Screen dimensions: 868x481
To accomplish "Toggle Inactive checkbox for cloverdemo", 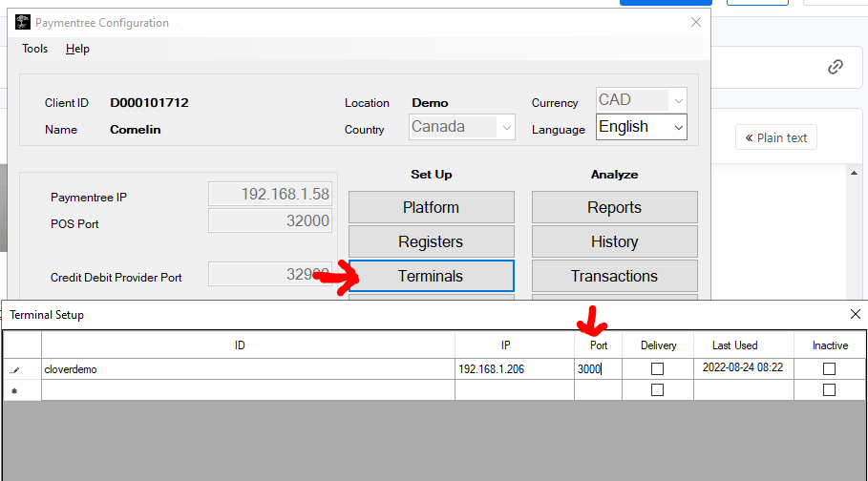I will pyautogui.click(x=829, y=368).
